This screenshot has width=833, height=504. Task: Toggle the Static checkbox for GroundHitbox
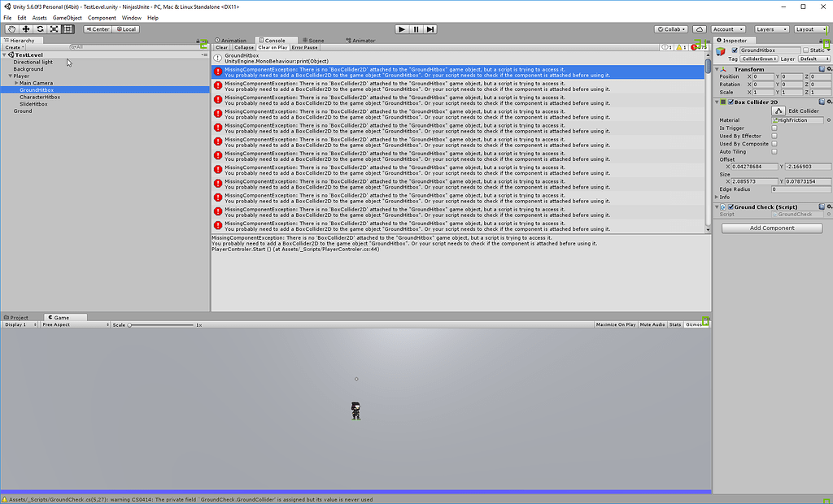(807, 50)
